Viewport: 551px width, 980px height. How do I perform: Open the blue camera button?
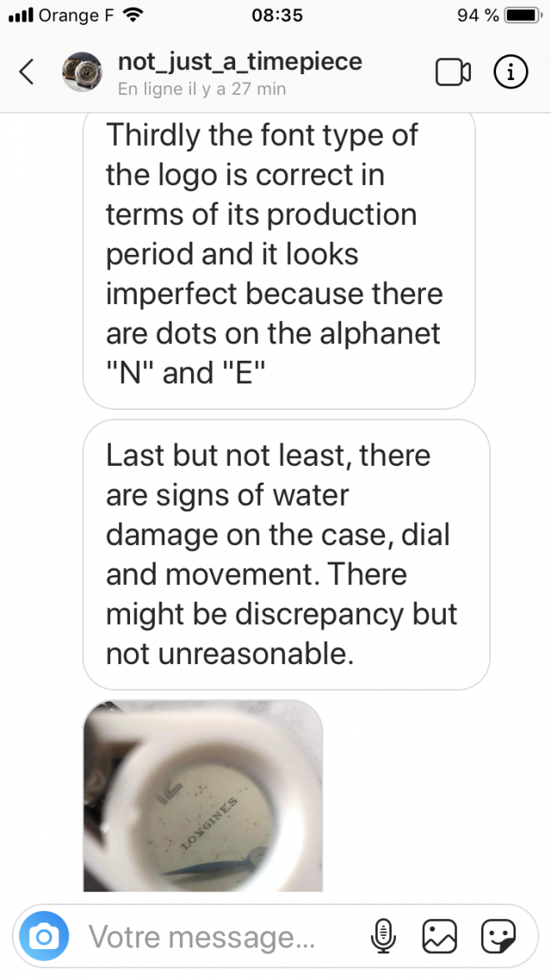pyautogui.click(x=44, y=937)
